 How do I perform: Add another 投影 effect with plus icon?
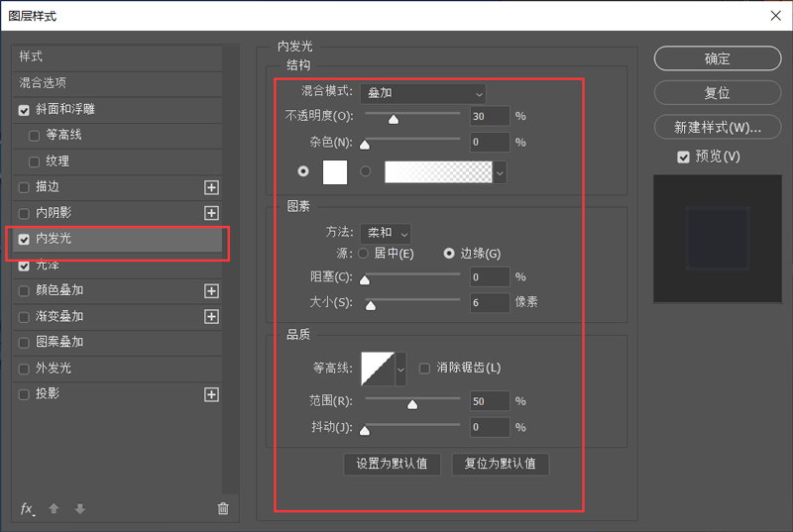tap(211, 394)
